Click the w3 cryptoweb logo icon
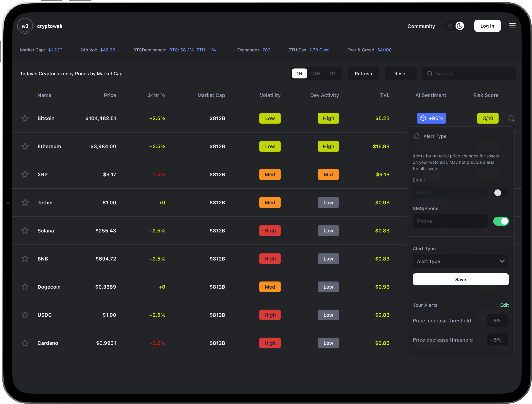This screenshot has height=404, width=532. [25, 26]
